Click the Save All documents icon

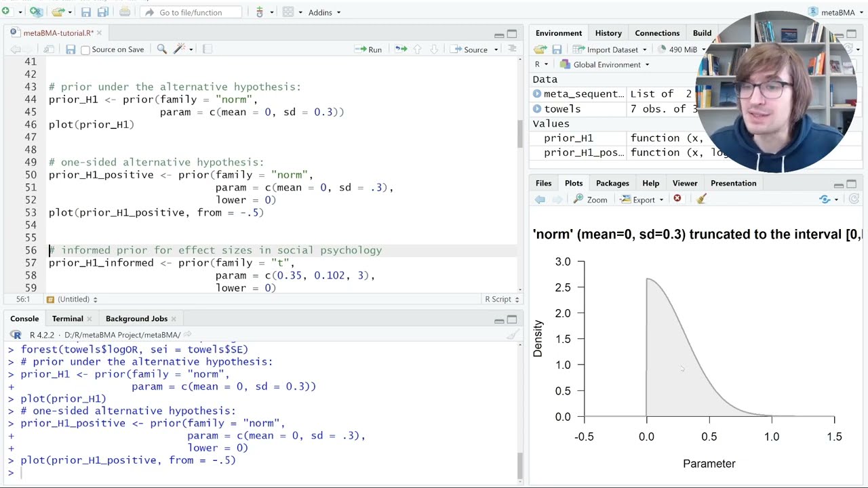[102, 12]
